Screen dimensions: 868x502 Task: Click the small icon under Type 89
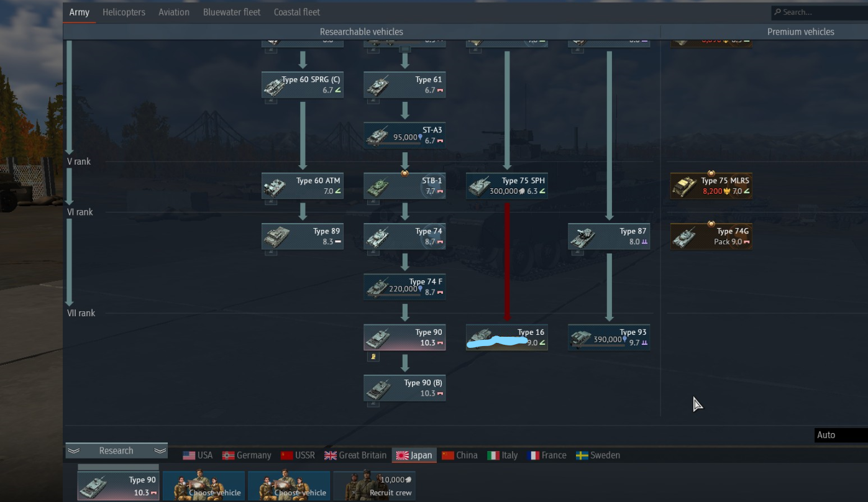point(271,252)
